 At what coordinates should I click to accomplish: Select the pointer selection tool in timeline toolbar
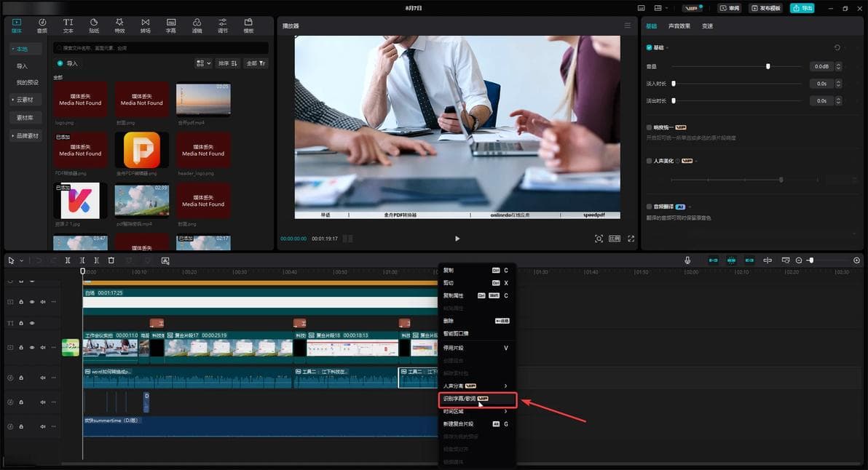11,260
